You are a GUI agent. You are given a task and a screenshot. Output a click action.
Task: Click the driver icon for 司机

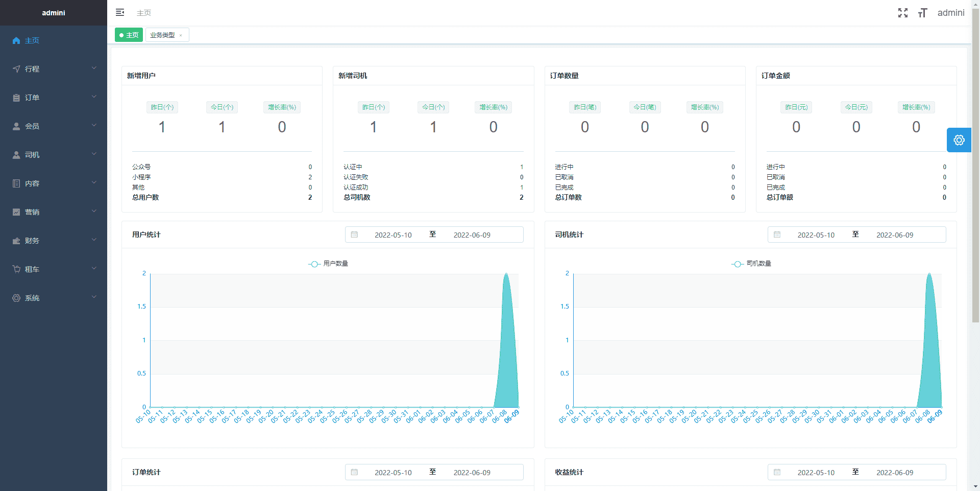tap(16, 155)
